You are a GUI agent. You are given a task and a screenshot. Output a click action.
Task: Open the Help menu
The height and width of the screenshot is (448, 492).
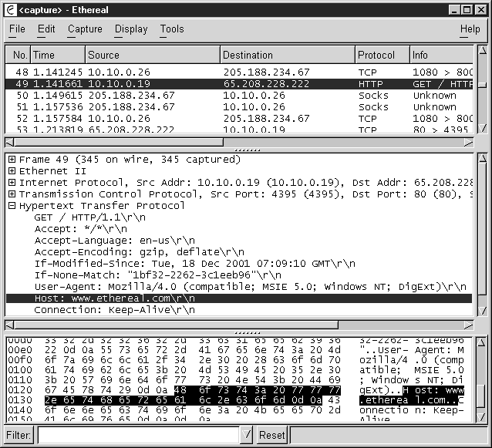pyautogui.click(x=470, y=29)
